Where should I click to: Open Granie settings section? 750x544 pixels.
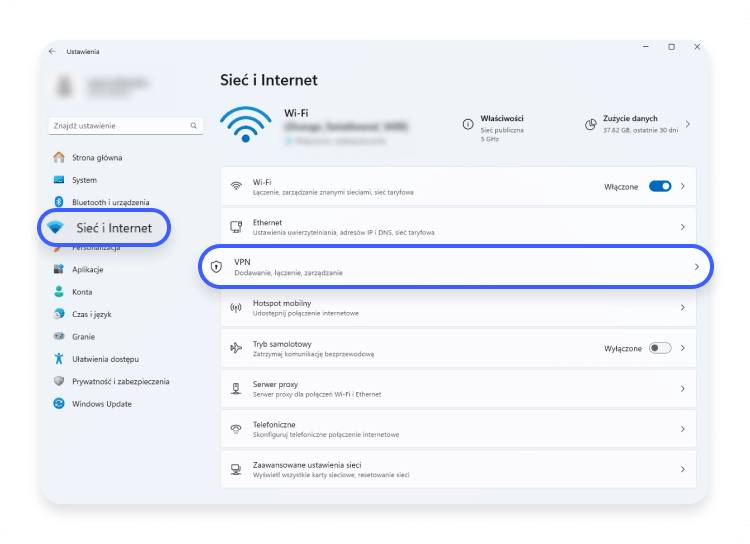coord(74,337)
